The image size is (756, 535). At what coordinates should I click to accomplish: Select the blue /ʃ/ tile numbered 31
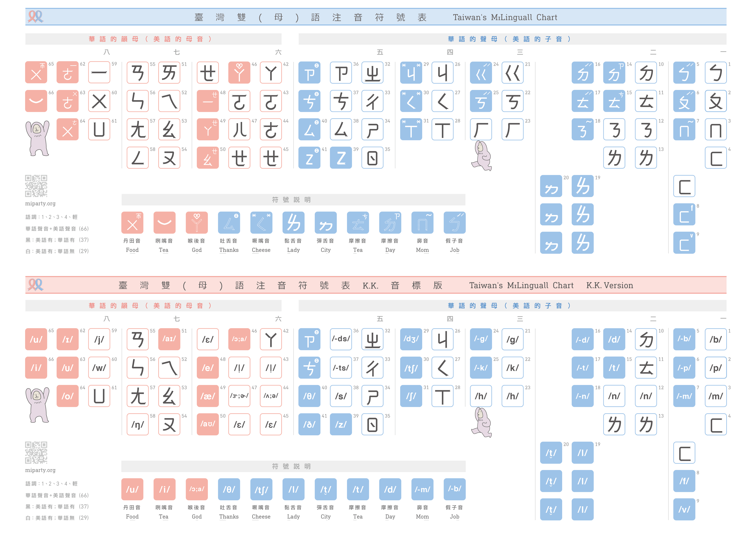click(411, 396)
